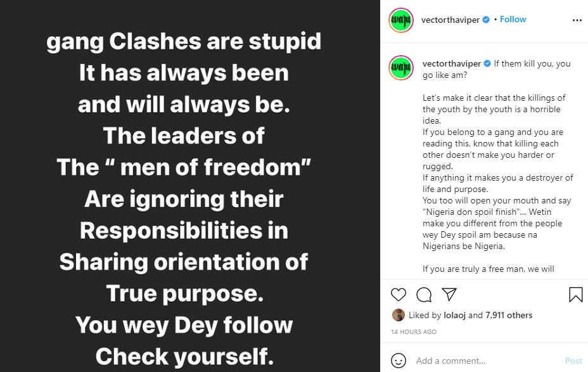588x372 pixels.
Task: Click vectorthaviper's profile picture in the header
Action: point(401,20)
